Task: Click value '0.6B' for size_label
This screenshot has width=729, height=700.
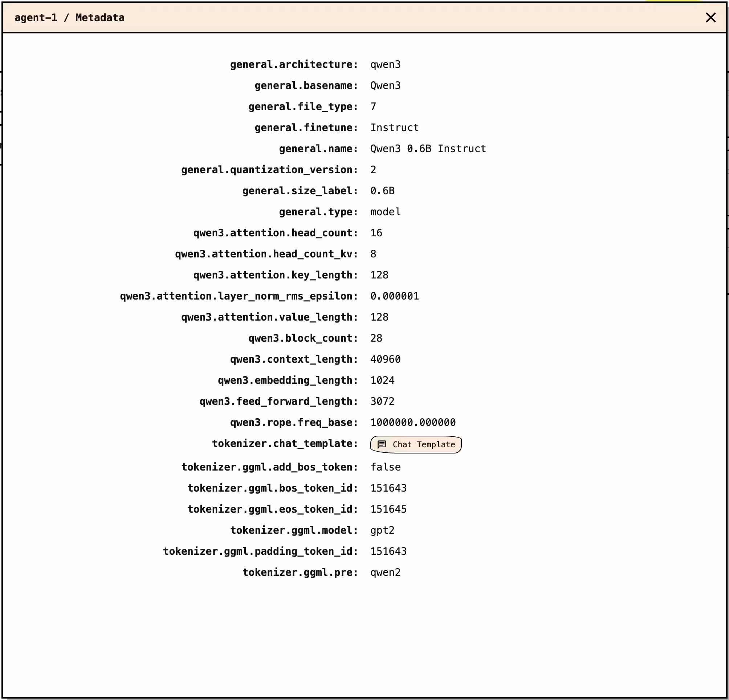Action: [x=382, y=191]
